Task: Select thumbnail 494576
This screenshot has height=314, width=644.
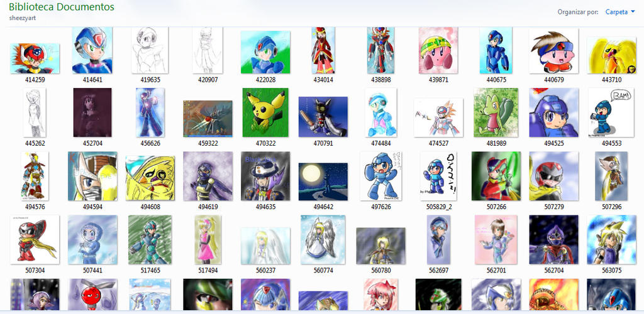Action: (35, 176)
